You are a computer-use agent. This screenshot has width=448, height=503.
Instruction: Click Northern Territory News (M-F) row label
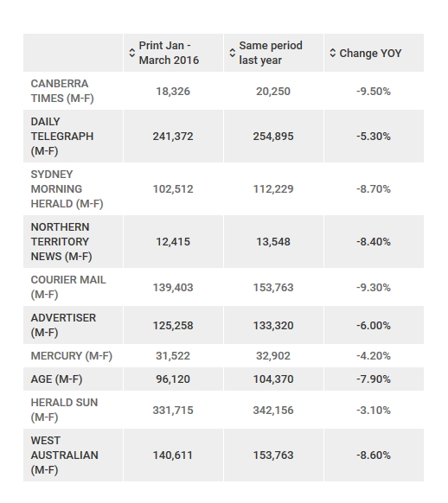click(x=61, y=241)
